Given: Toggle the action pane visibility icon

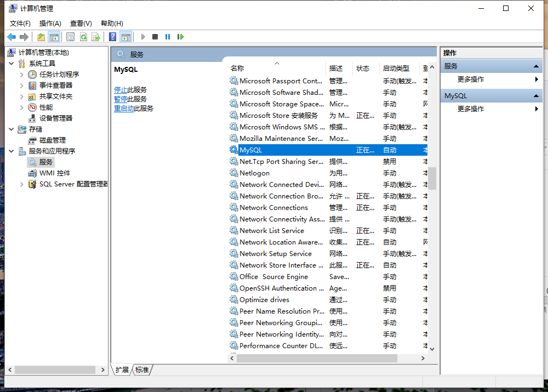Looking at the screenshot, I should 127,37.
